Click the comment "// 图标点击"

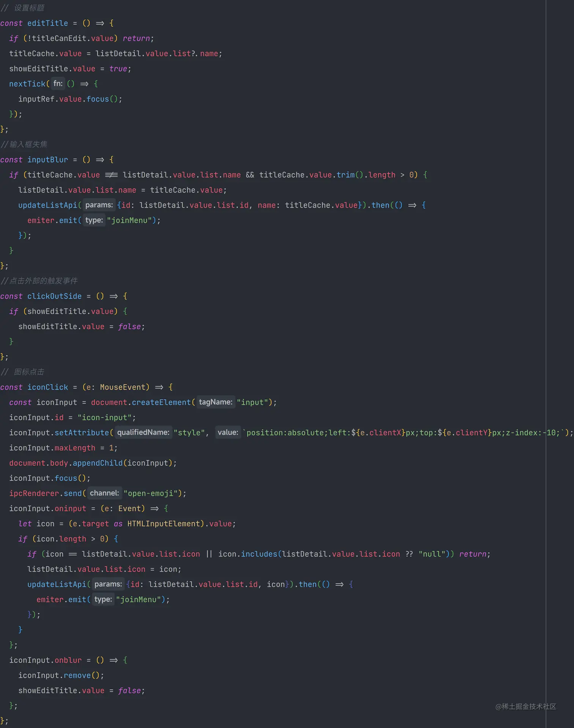click(23, 372)
